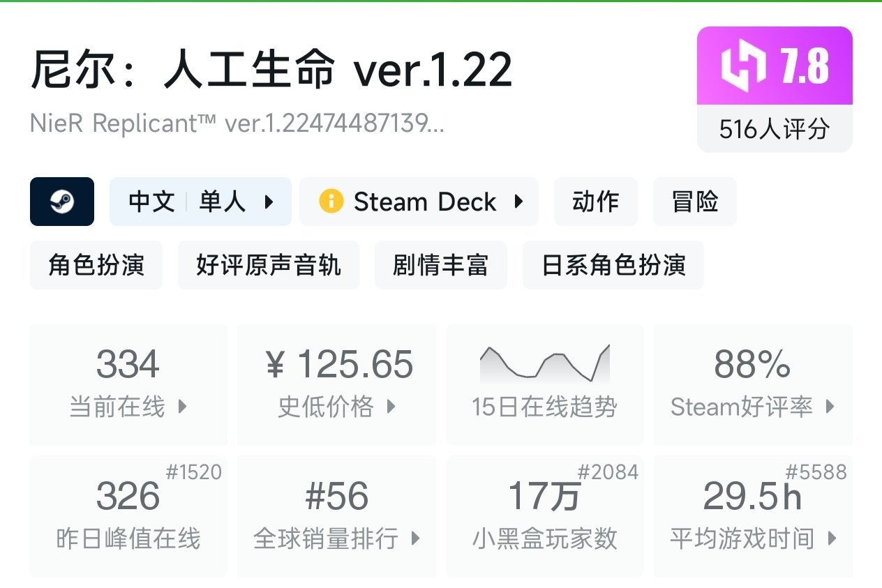Select the 动作 genre tag
The width and height of the screenshot is (882, 588).
pyautogui.click(x=595, y=202)
